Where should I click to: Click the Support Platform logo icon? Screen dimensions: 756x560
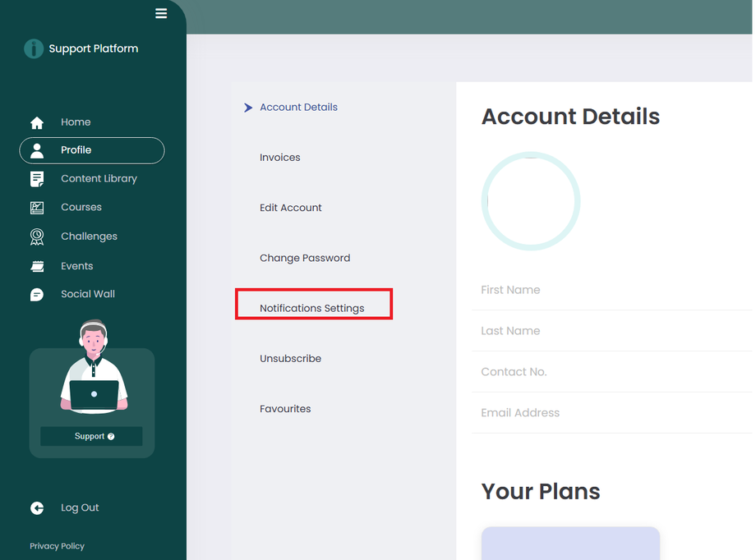[x=34, y=49]
